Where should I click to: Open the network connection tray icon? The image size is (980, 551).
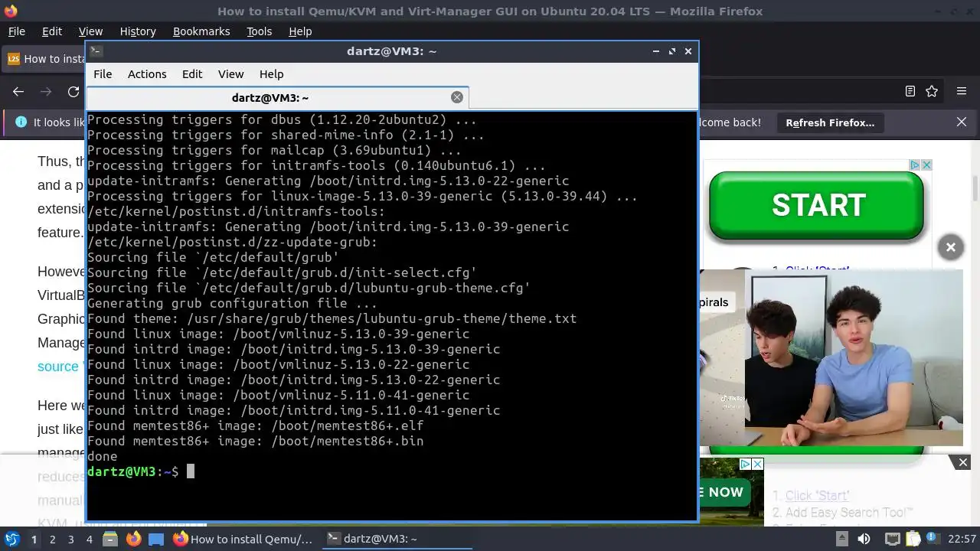point(891,539)
